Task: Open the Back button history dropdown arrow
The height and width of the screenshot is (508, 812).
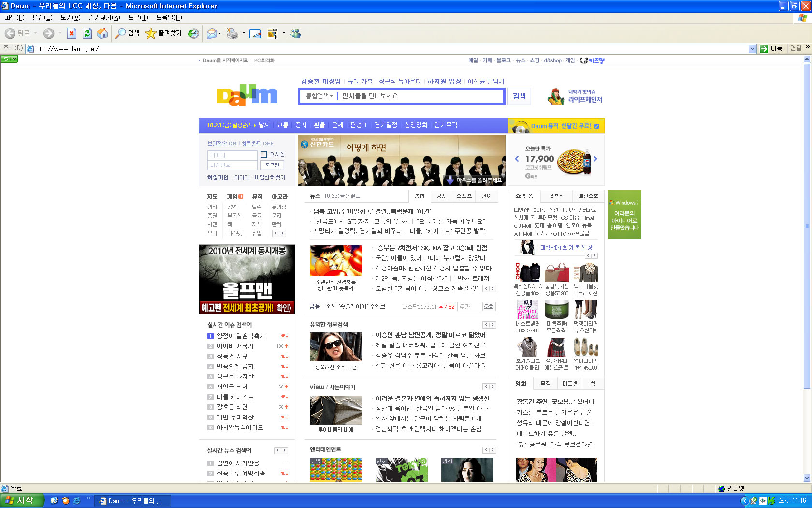Action: point(35,33)
